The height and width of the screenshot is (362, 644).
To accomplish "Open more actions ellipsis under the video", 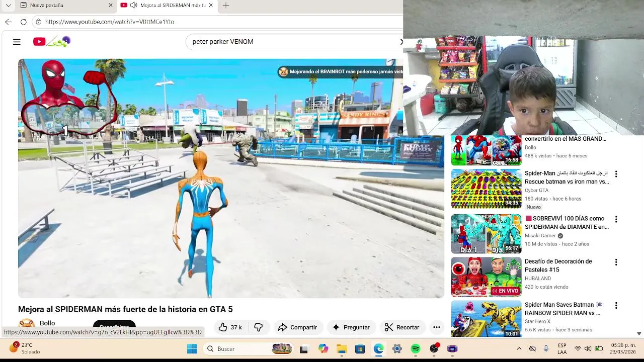I will (437, 327).
